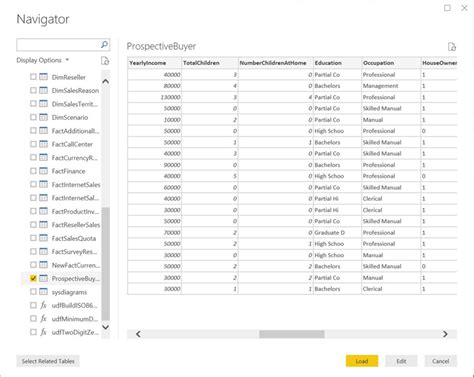Click the HouseOwner column header
This screenshot has width=474, height=377.
pos(439,63)
